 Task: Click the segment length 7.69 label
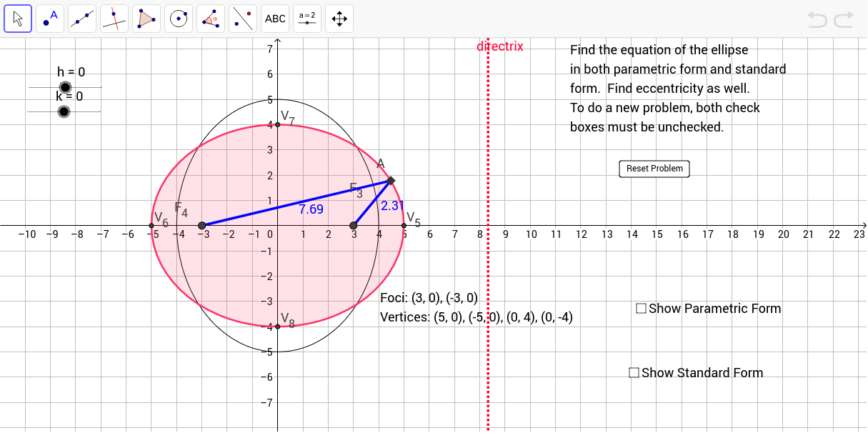tap(311, 209)
